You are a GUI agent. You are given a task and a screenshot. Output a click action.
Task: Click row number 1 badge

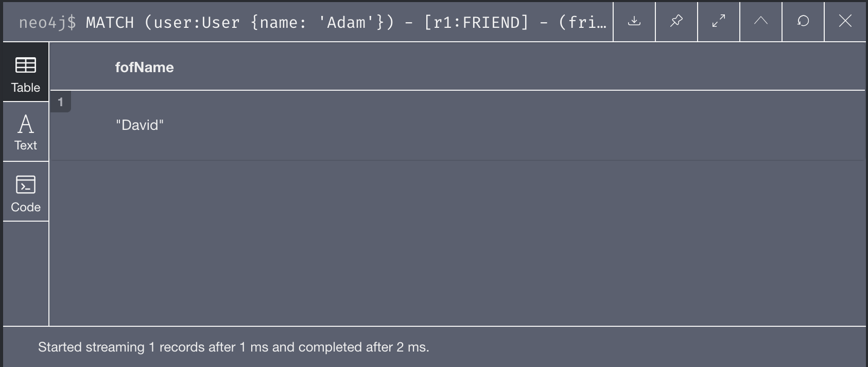pyautogui.click(x=60, y=102)
